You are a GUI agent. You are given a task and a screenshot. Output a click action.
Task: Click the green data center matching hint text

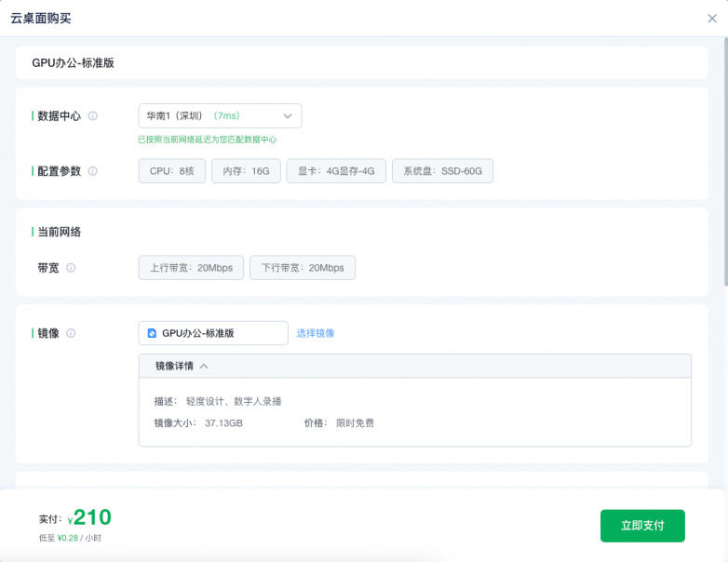point(207,140)
